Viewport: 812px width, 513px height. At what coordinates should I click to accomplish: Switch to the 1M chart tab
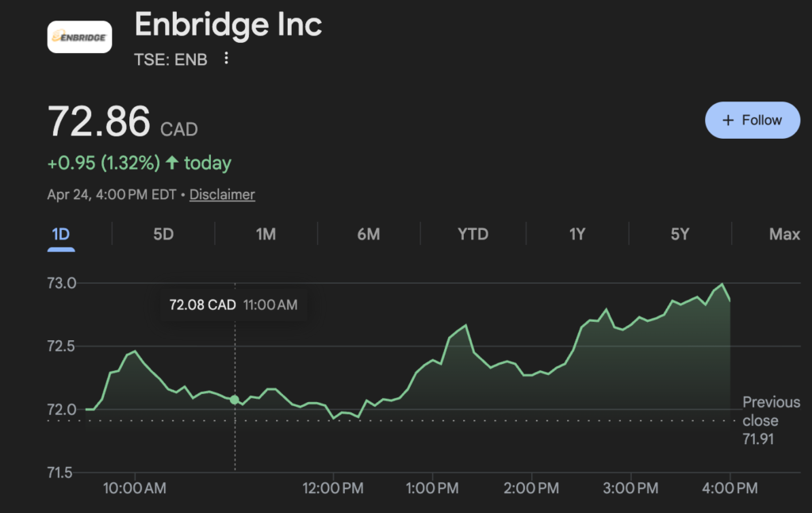coord(266,235)
